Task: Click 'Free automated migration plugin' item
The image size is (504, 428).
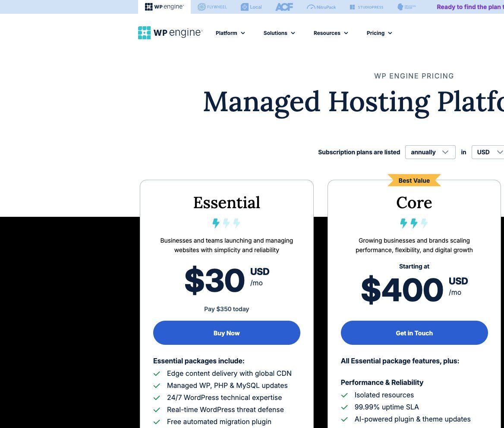Action: tap(219, 422)
